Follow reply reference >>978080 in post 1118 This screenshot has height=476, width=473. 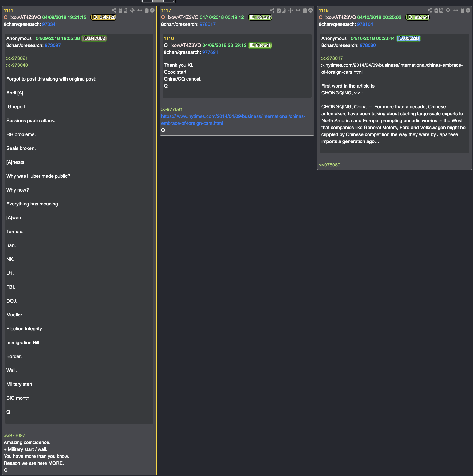pyautogui.click(x=329, y=165)
